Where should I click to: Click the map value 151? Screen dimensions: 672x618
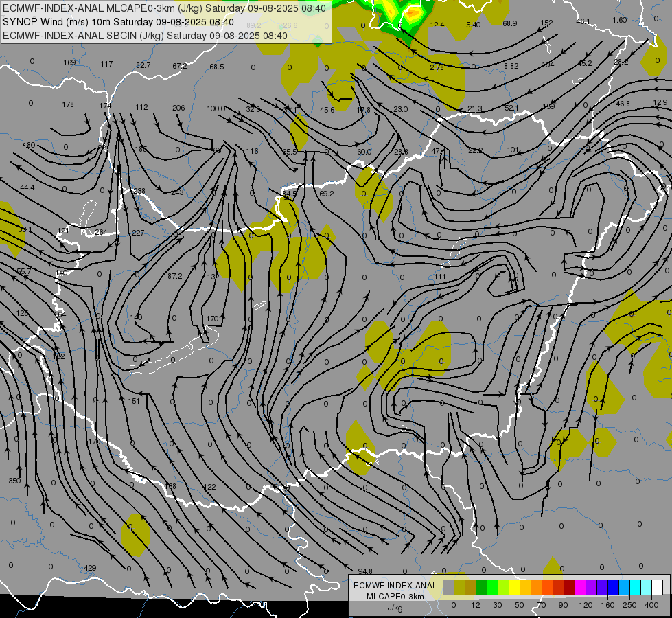[x=134, y=401]
